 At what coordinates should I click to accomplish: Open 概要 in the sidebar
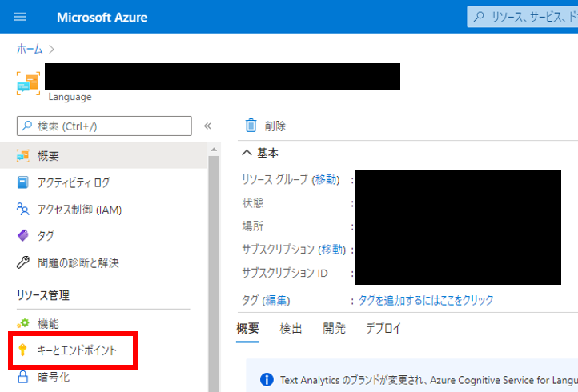point(103,155)
